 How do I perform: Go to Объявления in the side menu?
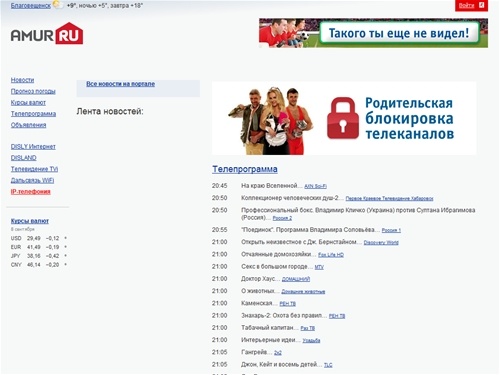coord(28,125)
